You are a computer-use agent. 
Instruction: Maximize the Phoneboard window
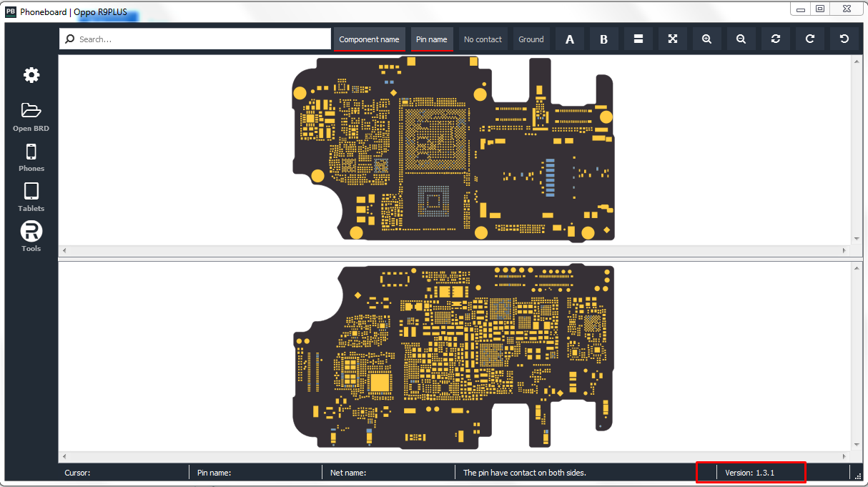click(x=820, y=9)
